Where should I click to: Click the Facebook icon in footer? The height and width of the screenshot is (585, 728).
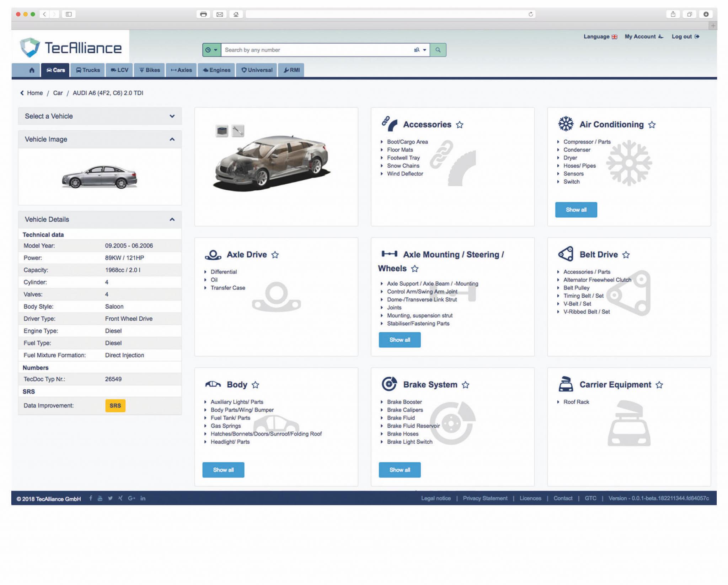click(91, 498)
